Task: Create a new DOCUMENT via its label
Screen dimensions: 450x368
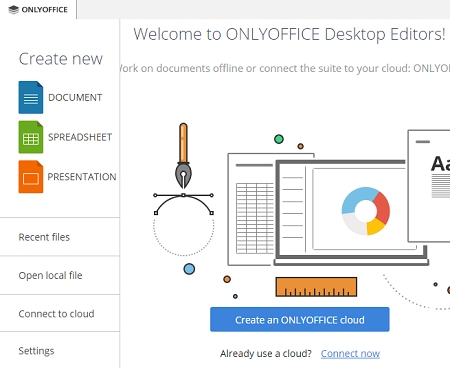Action: (x=75, y=97)
